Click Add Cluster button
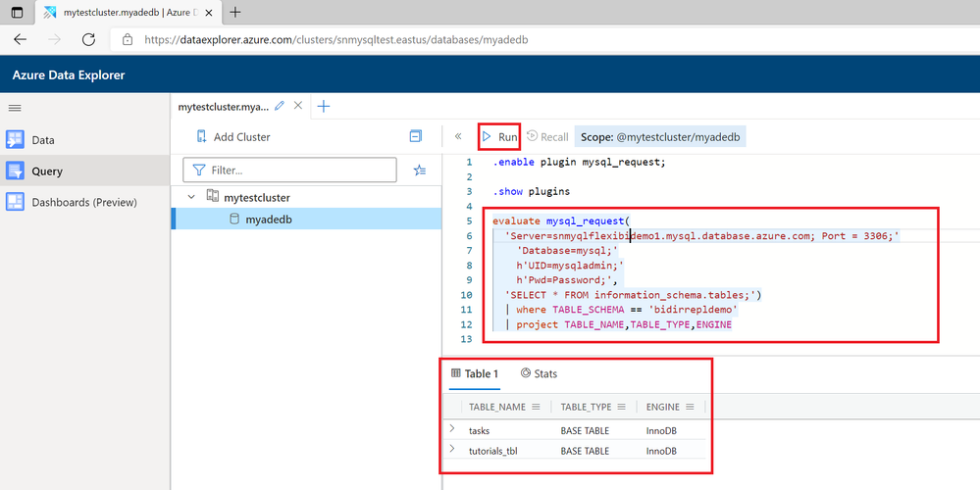The image size is (980, 490). pyautogui.click(x=233, y=136)
